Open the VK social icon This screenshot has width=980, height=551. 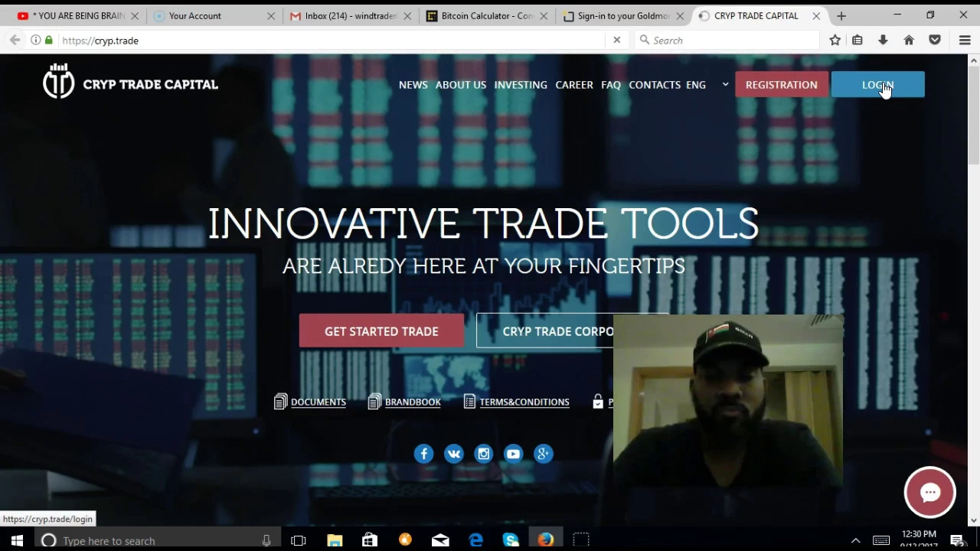point(453,454)
